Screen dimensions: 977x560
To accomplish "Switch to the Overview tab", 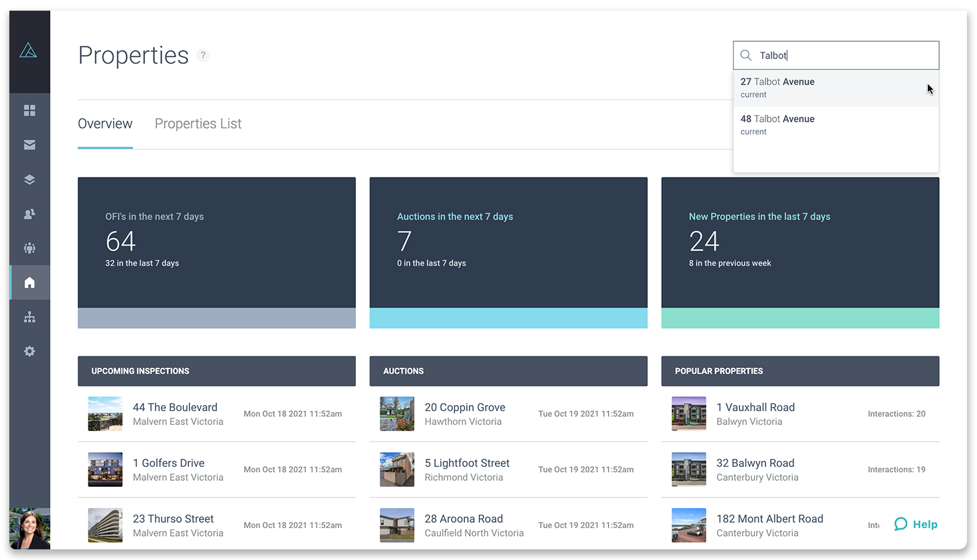I will tap(105, 124).
